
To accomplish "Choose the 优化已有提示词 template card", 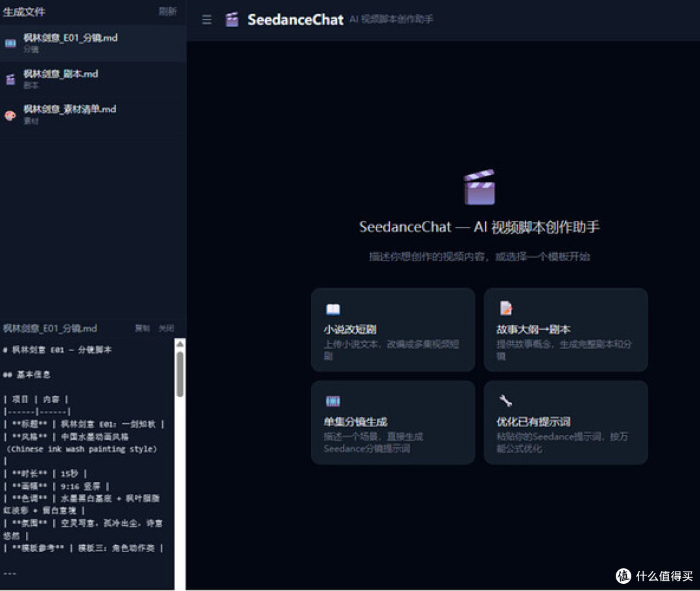I will click(566, 423).
